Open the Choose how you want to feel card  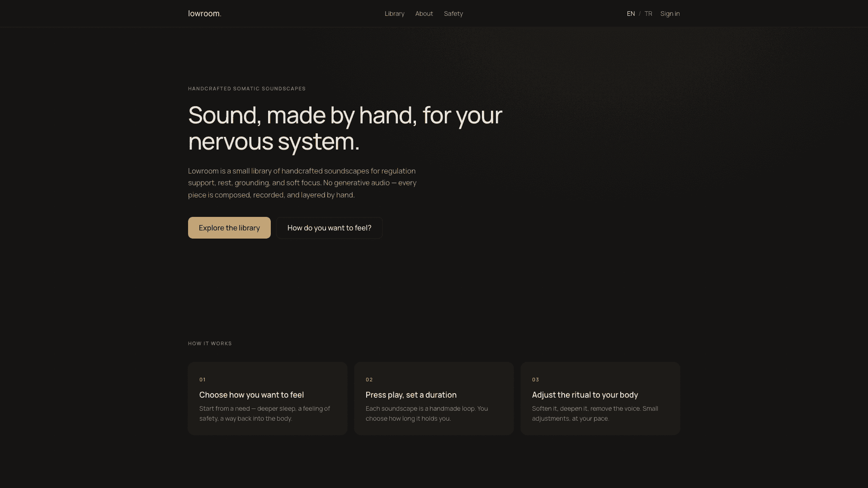(x=268, y=399)
